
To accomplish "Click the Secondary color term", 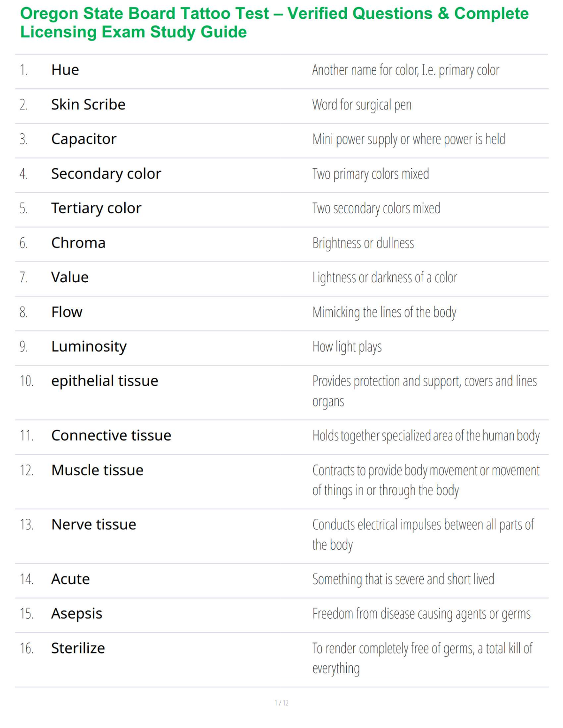I will click(106, 174).
